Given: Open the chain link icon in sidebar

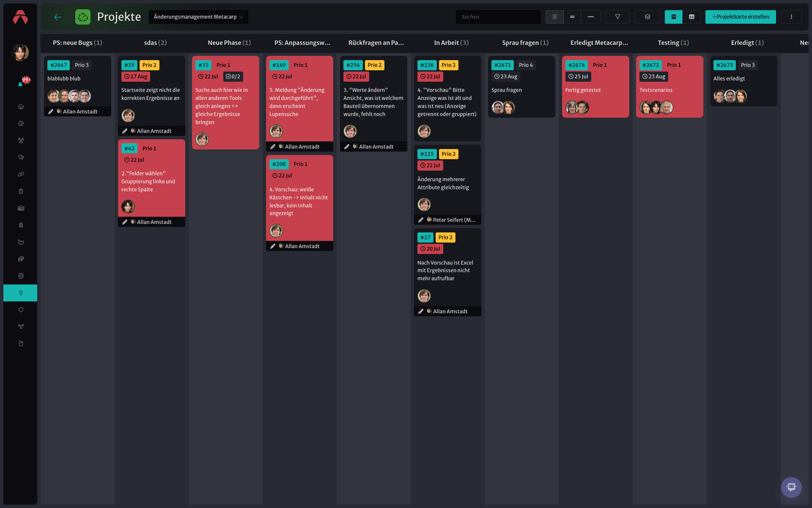Looking at the screenshot, I should [21, 174].
